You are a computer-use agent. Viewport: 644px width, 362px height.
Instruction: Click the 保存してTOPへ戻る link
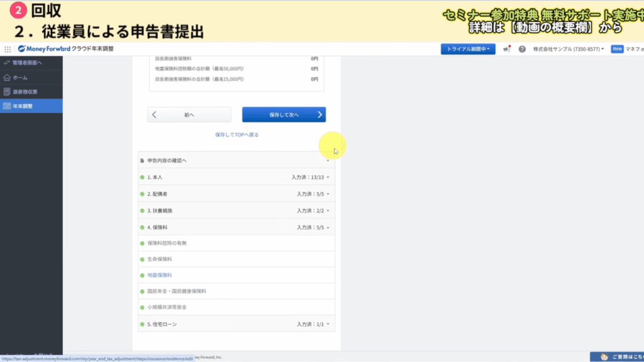click(x=236, y=134)
